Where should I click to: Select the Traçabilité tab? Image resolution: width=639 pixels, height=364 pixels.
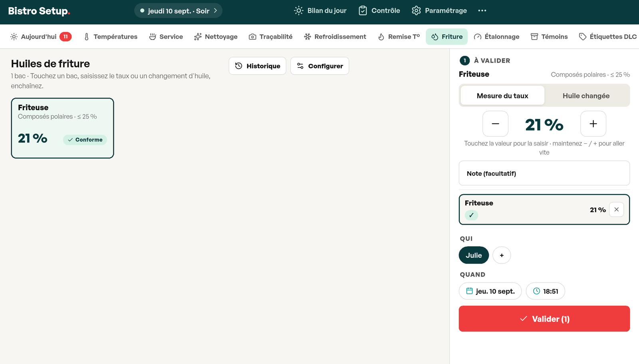[x=270, y=37]
